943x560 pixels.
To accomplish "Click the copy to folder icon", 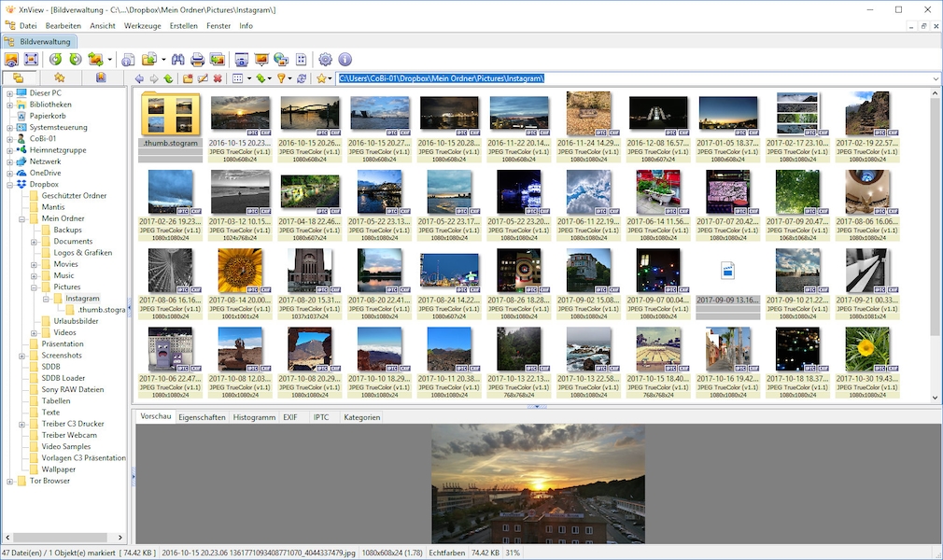I will (x=149, y=60).
